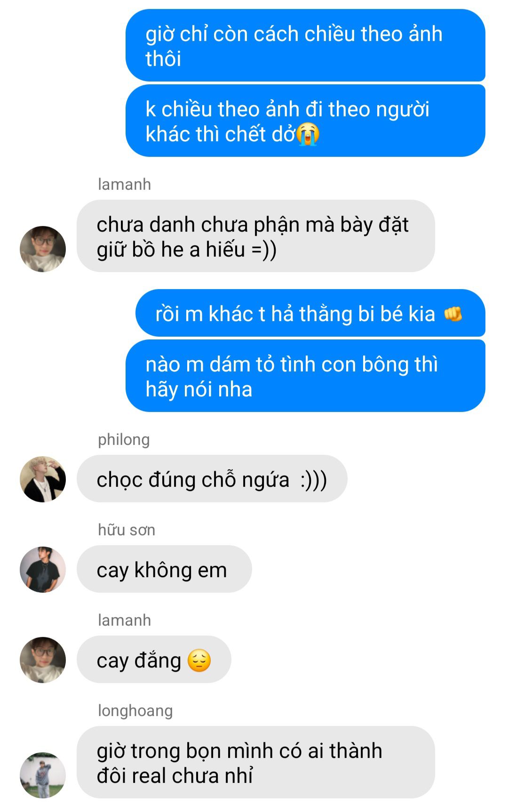Tap the pensive emoji after 'cay đắng'
508x812 pixels.
[x=199, y=660]
